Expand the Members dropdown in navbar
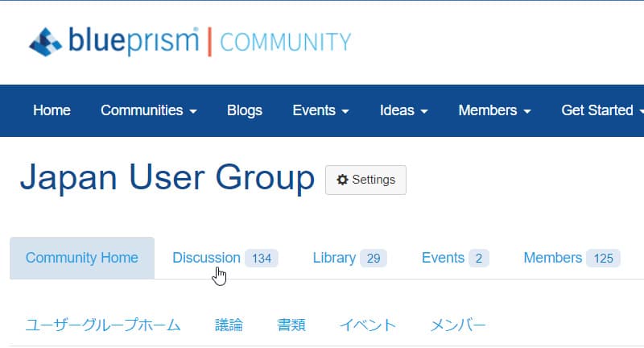Screen dimensions: 644x348 coord(494,110)
